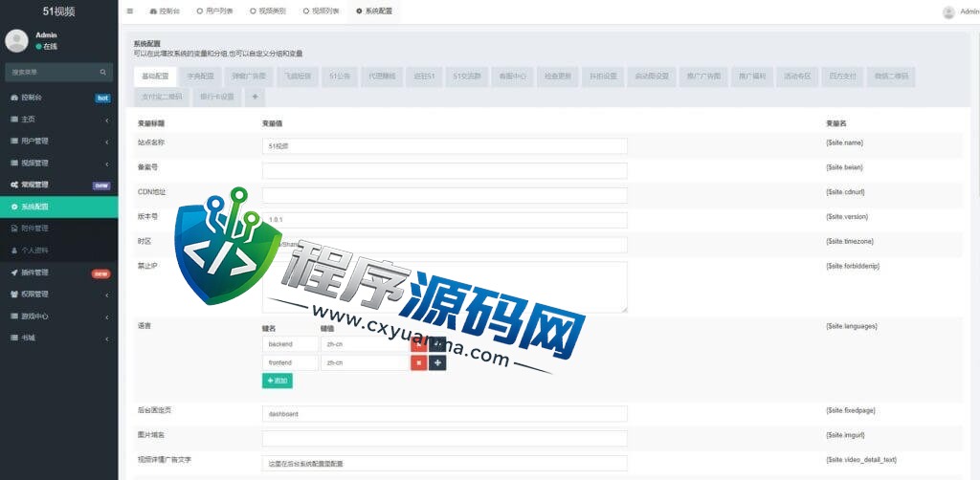Viewport: 980px width, 480px height.
Task: Click the green online status dot
Action: [x=38, y=47]
